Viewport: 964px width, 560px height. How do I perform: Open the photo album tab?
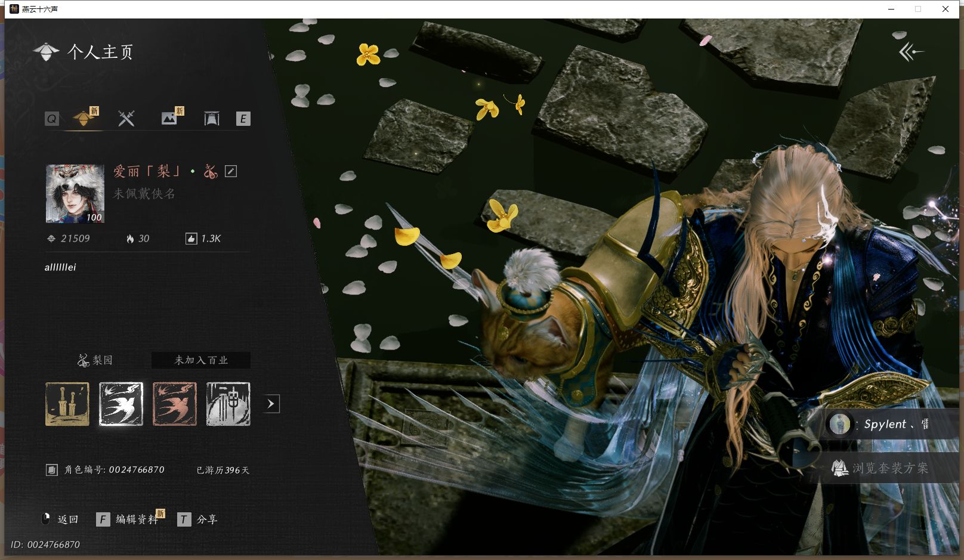169,118
